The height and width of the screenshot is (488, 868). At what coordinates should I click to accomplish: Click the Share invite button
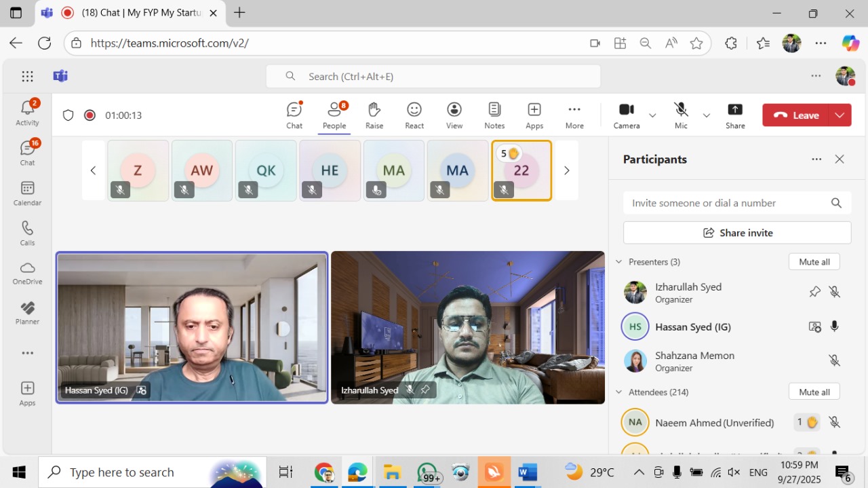tap(737, 233)
